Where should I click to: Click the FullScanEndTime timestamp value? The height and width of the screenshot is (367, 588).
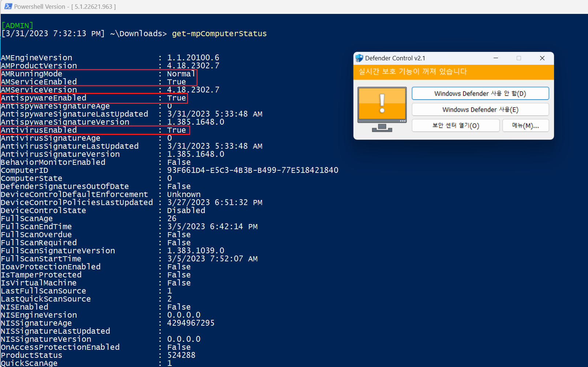click(213, 227)
